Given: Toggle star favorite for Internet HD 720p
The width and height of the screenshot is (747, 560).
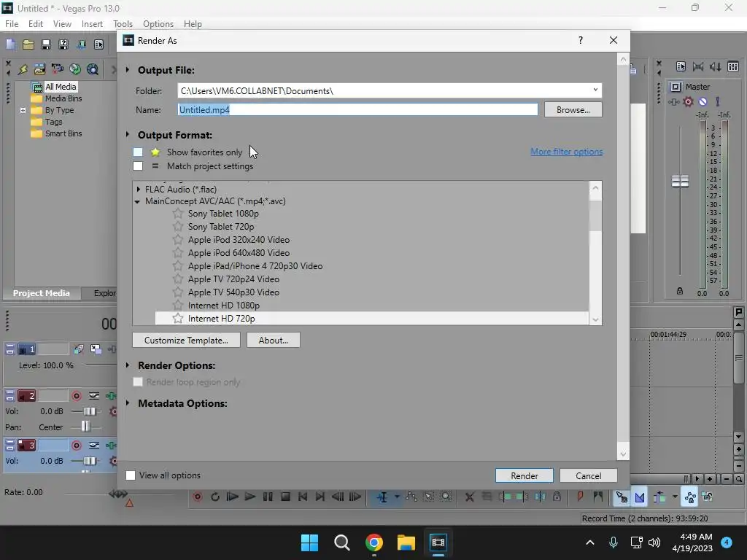Looking at the screenshot, I should [178, 318].
